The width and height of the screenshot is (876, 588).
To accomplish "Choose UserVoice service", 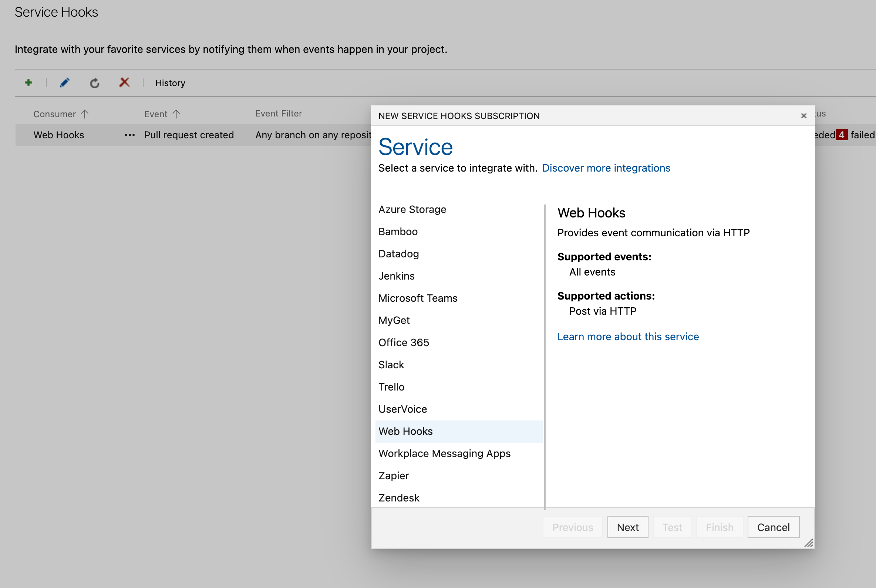I will click(459, 409).
